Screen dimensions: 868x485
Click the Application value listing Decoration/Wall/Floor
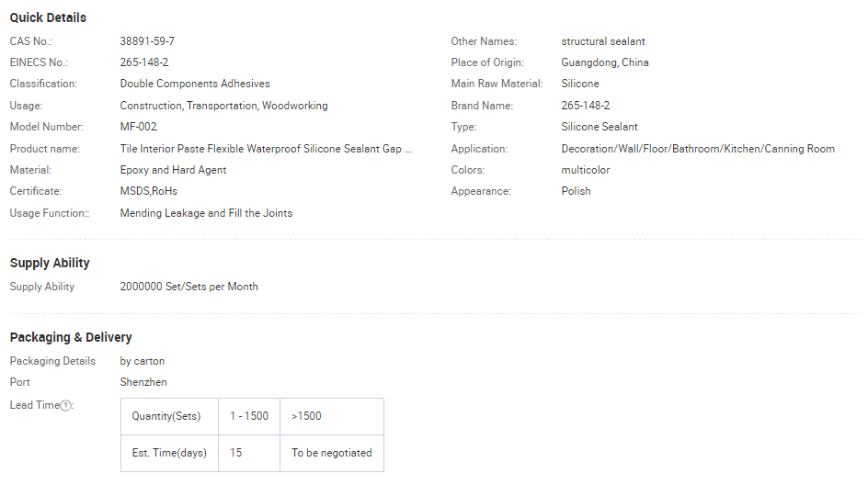click(697, 149)
